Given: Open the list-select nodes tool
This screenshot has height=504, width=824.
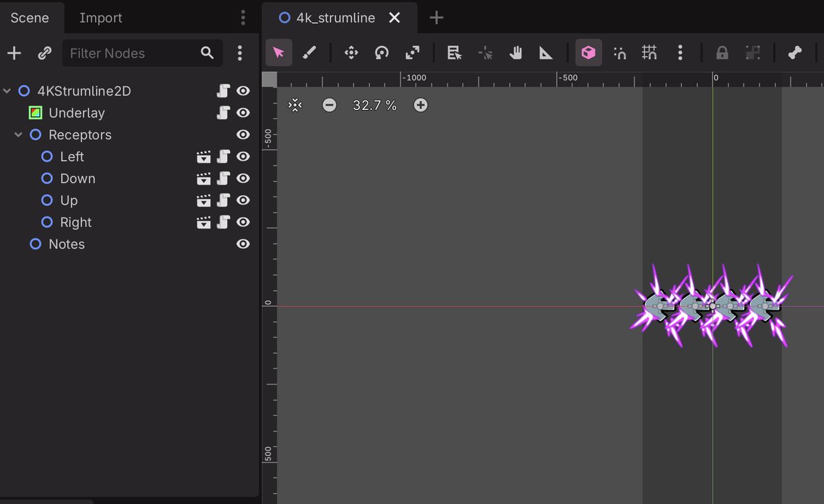Looking at the screenshot, I should tap(454, 53).
